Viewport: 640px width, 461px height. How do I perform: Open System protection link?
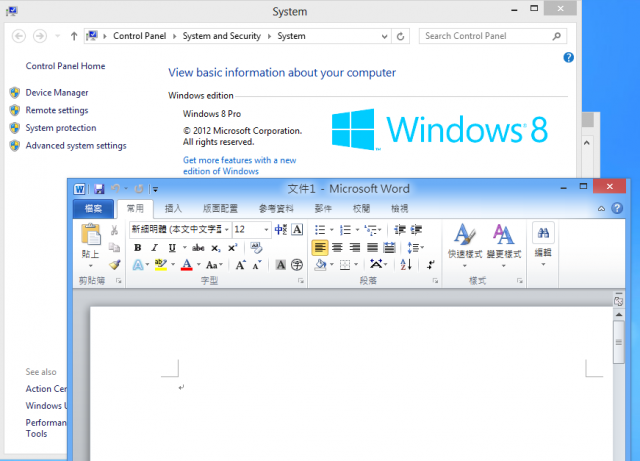pyautogui.click(x=61, y=128)
